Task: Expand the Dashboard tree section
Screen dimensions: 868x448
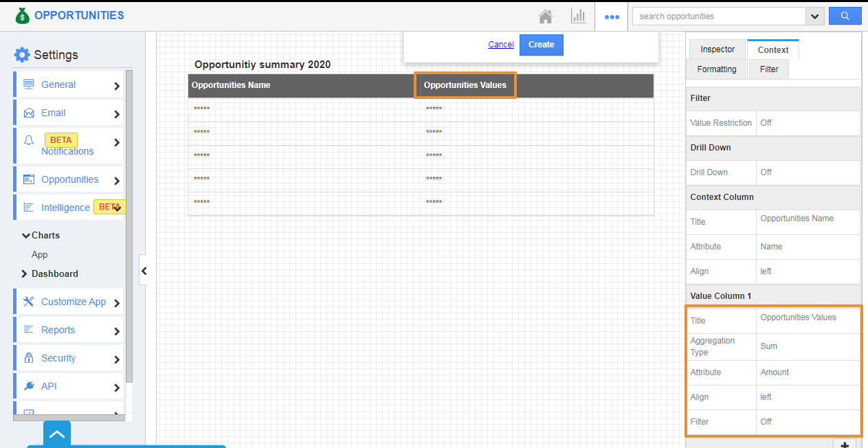Action: 25,274
